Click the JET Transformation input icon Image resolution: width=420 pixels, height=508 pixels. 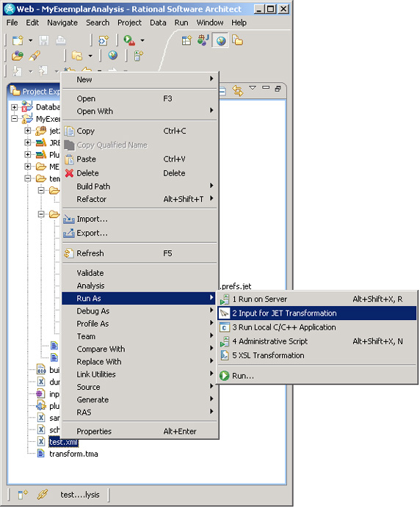pos(224,313)
